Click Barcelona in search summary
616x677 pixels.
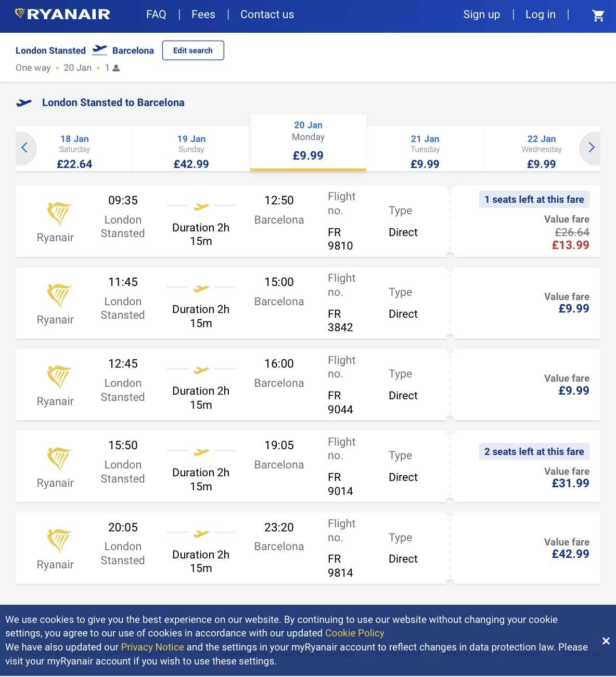tap(133, 50)
